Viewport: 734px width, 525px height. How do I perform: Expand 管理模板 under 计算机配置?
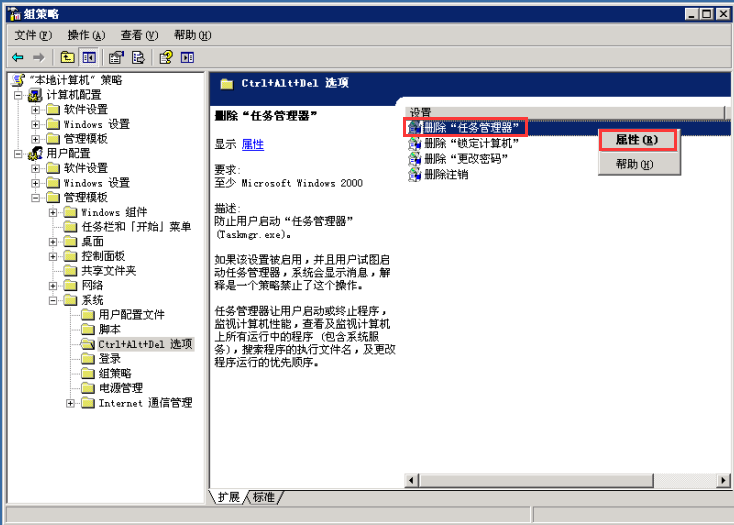pos(36,139)
